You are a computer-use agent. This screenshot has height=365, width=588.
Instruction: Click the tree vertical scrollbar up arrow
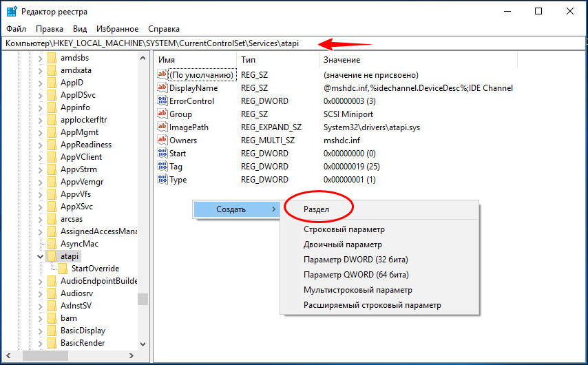(143, 58)
